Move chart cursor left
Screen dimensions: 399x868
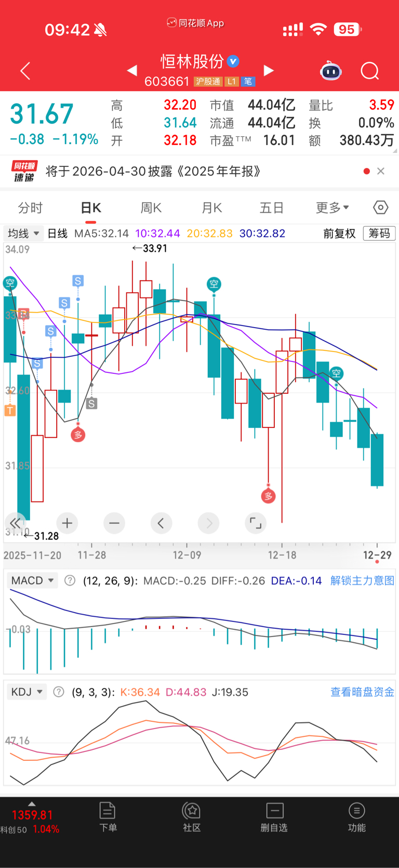pyautogui.click(x=161, y=523)
